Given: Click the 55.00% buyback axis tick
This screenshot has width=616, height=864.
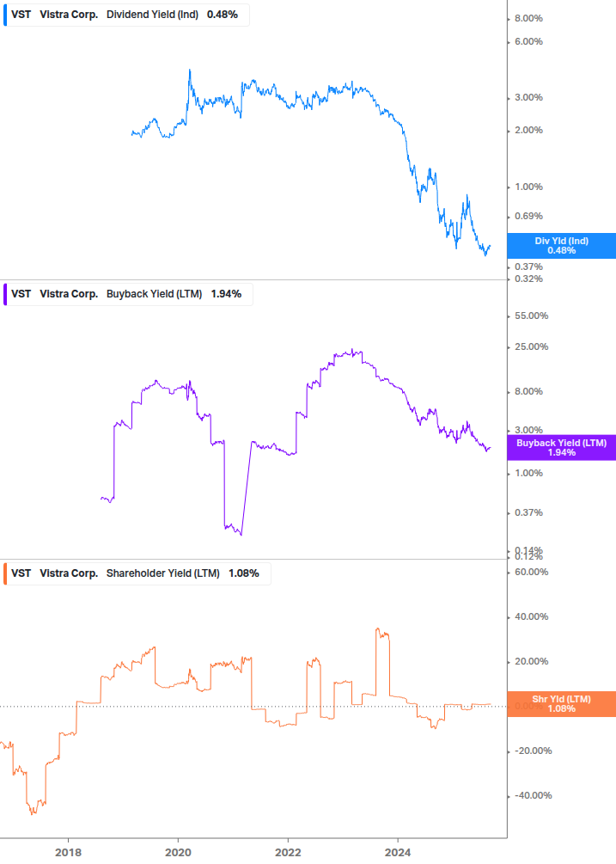Looking at the screenshot, I should coord(531,316).
